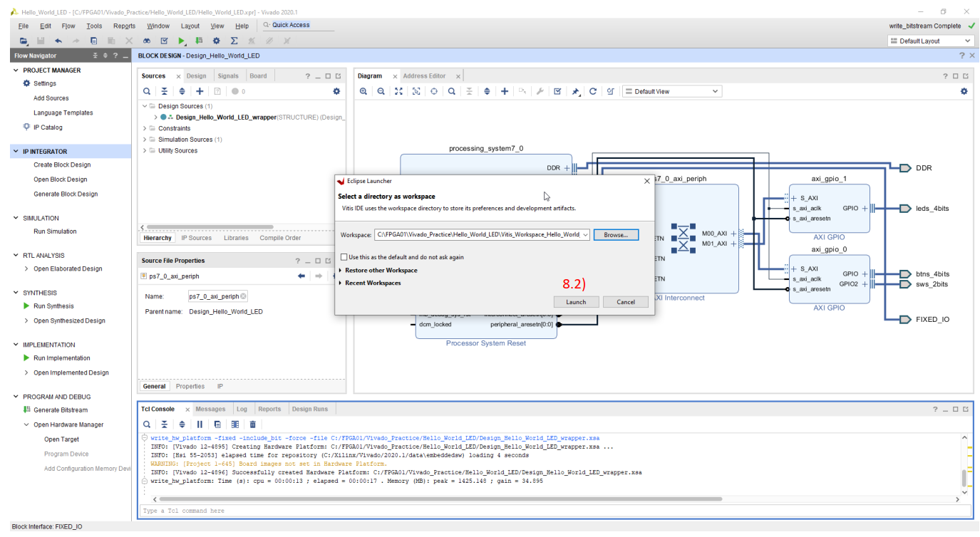Open Default View dropdown in Diagram toolbar

coord(672,91)
